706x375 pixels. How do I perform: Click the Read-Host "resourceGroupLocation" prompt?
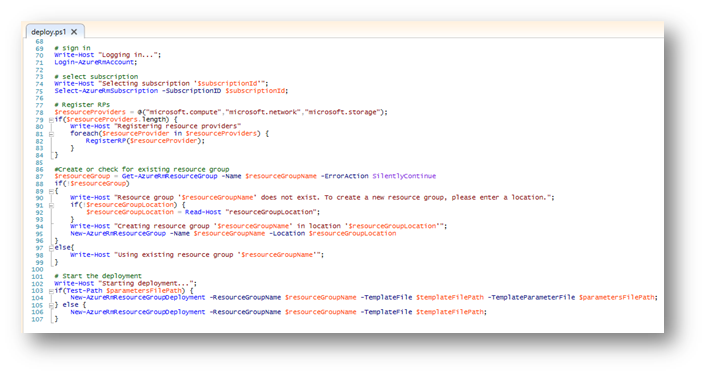(252, 212)
